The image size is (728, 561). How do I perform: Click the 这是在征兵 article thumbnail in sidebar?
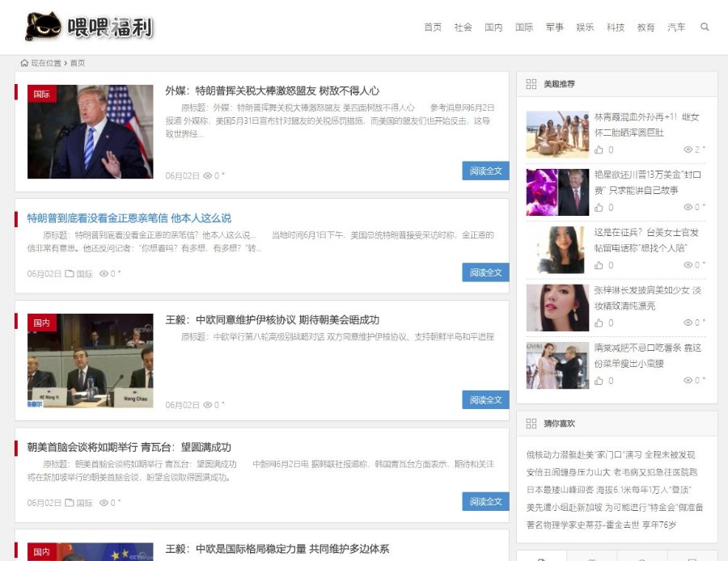[557, 250]
